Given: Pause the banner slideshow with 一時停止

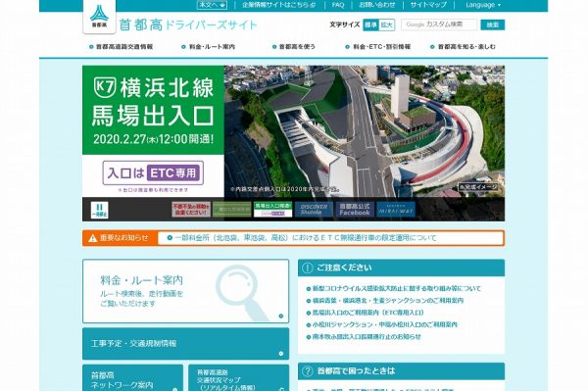Looking at the screenshot, I should (x=99, y=210).
